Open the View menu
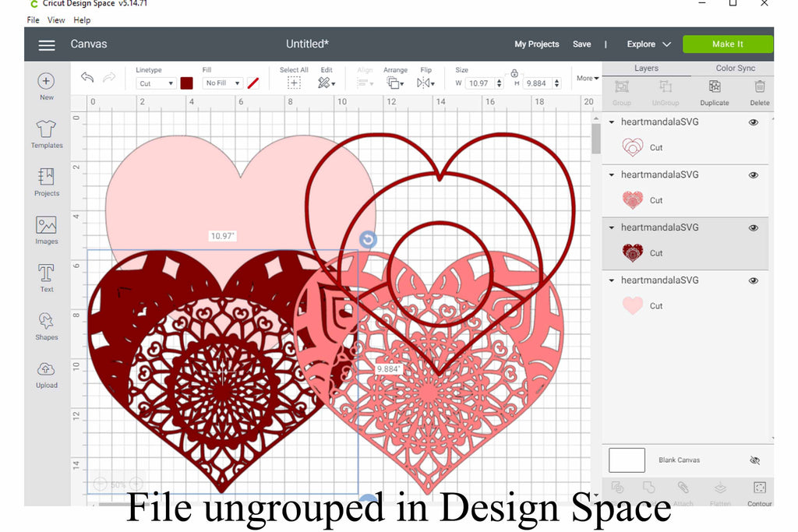The width and height of the screenshot is (798, 532). pyautogui.click(x=56, y=19)
